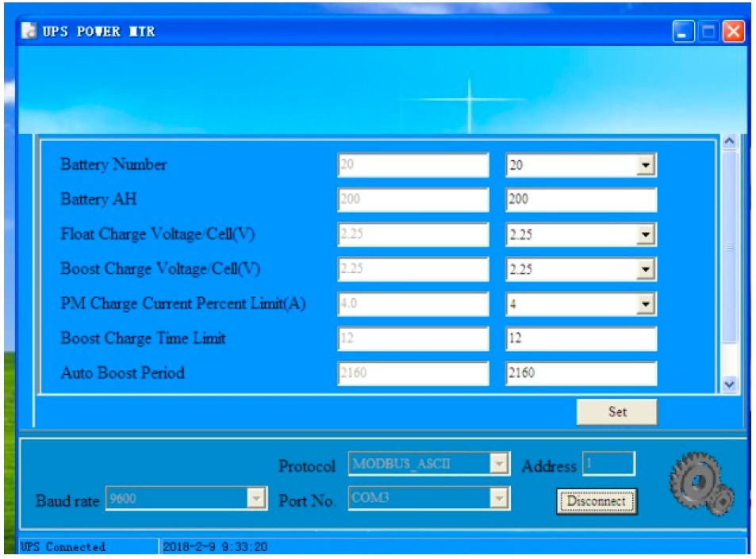
Task: Open the Battery Number dropdown
Action: click(647, 166)
